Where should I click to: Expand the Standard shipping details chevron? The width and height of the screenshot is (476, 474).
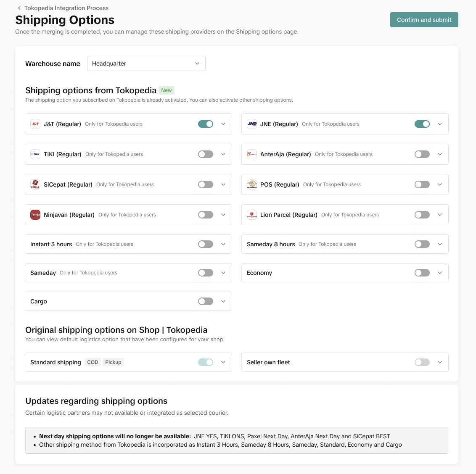[223, 362]
